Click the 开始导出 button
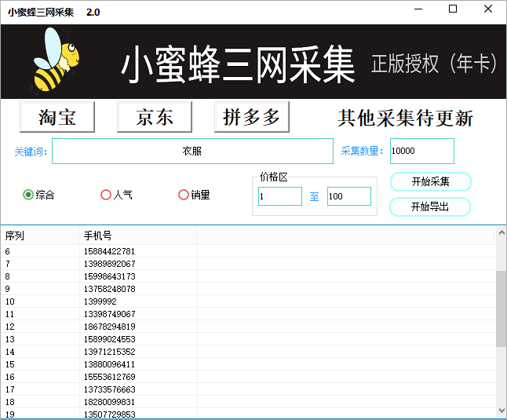 coord(430,207)
